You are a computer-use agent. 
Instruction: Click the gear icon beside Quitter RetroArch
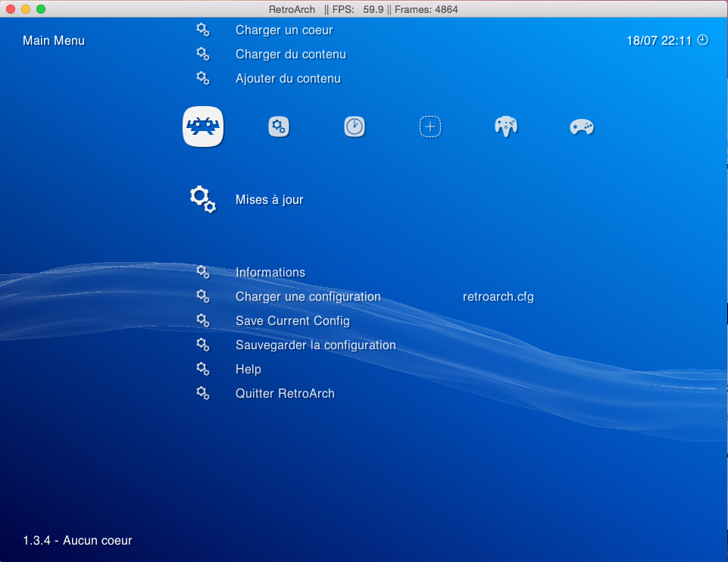tap(203, 393)
